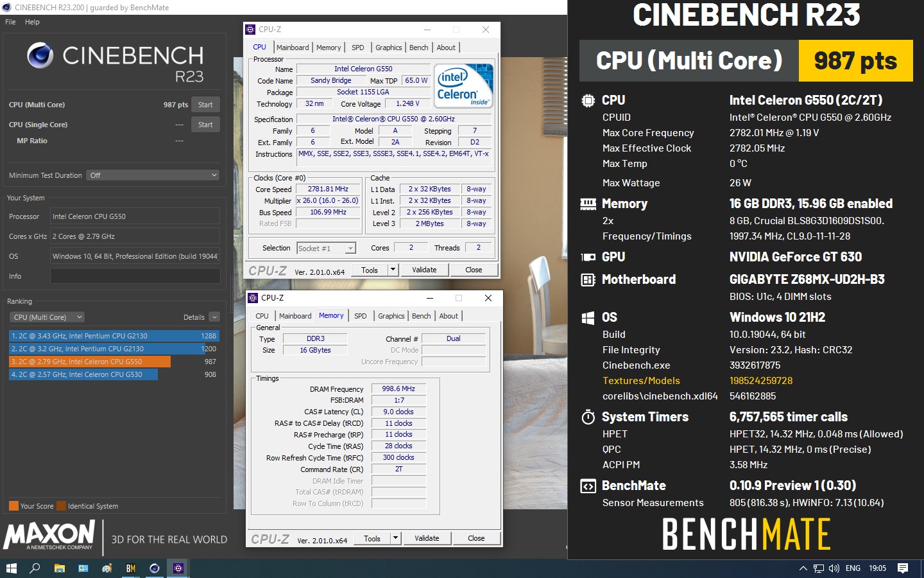Click the BenchMate Motherboard icon
The height and width of the screenshot is (578, 924).
588,280
